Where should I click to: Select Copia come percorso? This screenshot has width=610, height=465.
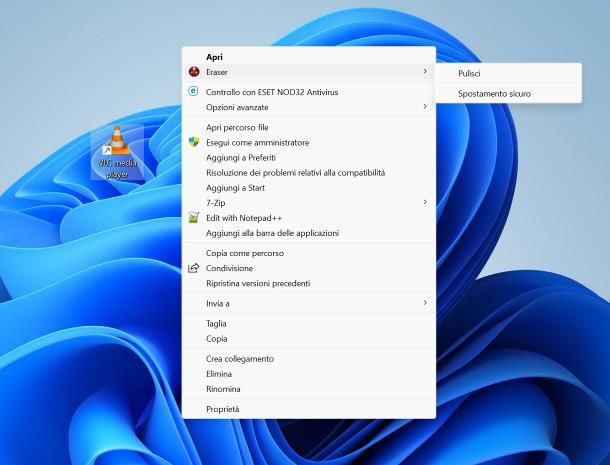click(x=309, y=253)
